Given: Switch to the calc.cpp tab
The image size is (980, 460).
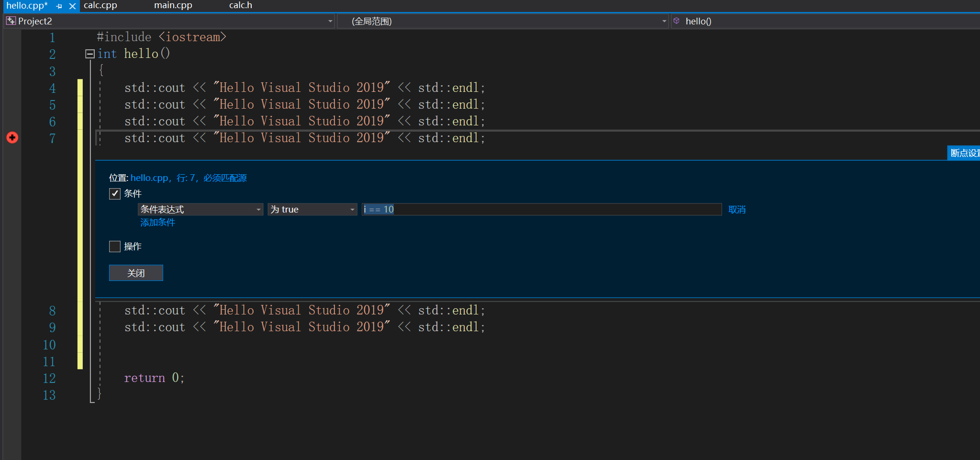Looking at the screenshot, I should click(100, 5).
